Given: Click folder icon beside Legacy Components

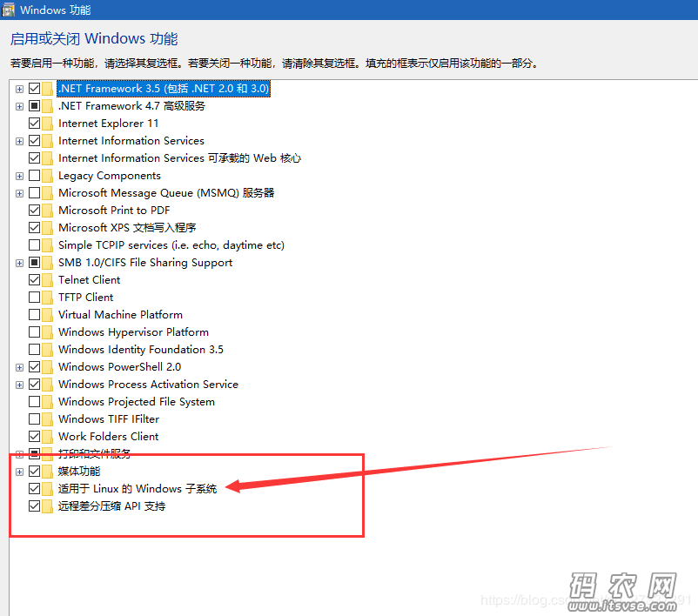Looking at the screenshot, I should (48, 176).
